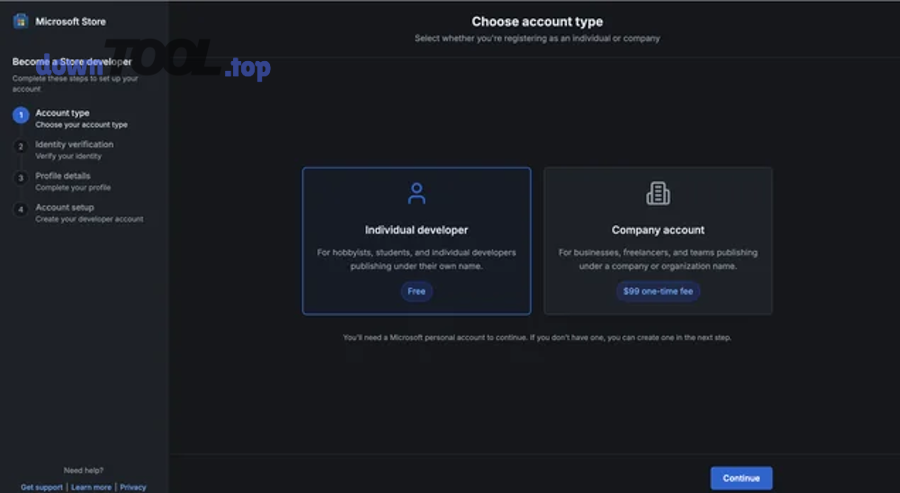Click the $99 one-time fee badge
This screenshot has height=493, width=900.
click(x=658, y=291)
